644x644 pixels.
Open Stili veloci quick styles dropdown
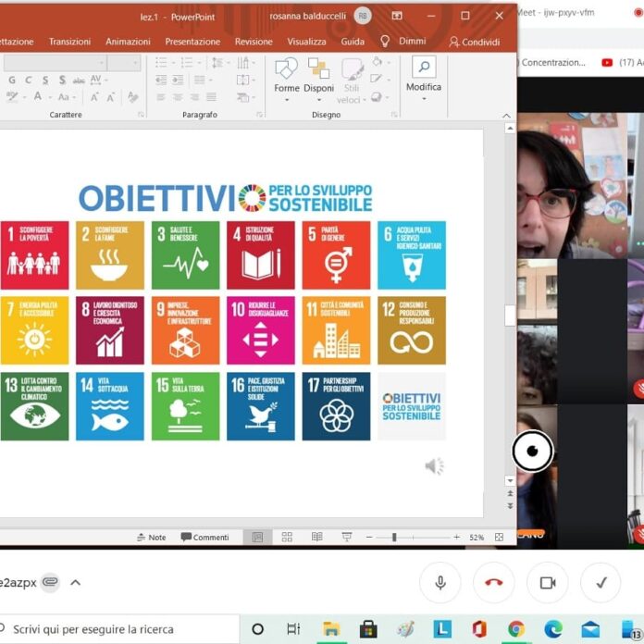pos(352,80)
